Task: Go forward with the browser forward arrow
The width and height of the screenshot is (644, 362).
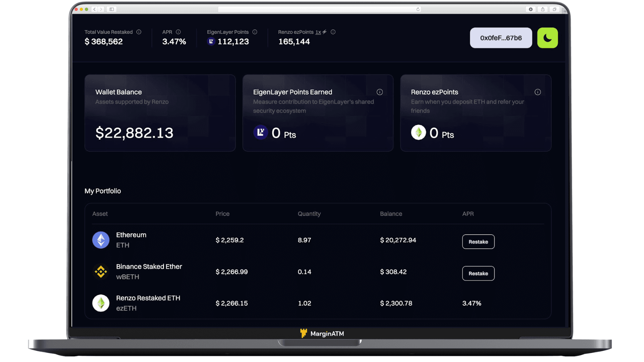Action: click(x=101, y=9)
